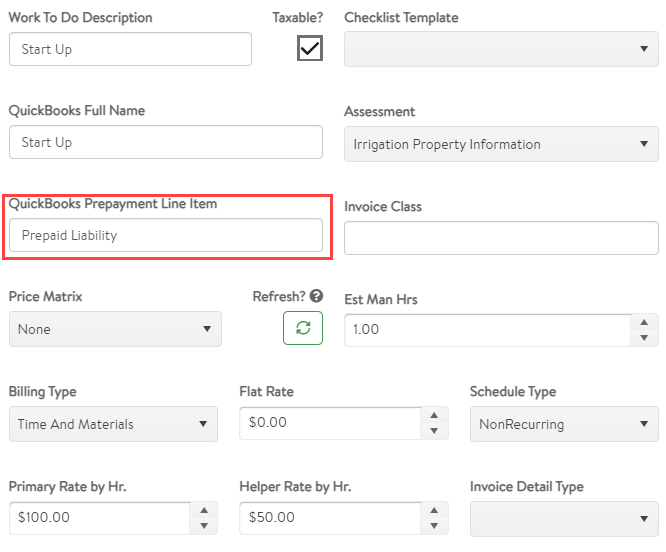Lower Helper Rate by Hr. with down arrow

pyautogui.click(x=434, y=526)
